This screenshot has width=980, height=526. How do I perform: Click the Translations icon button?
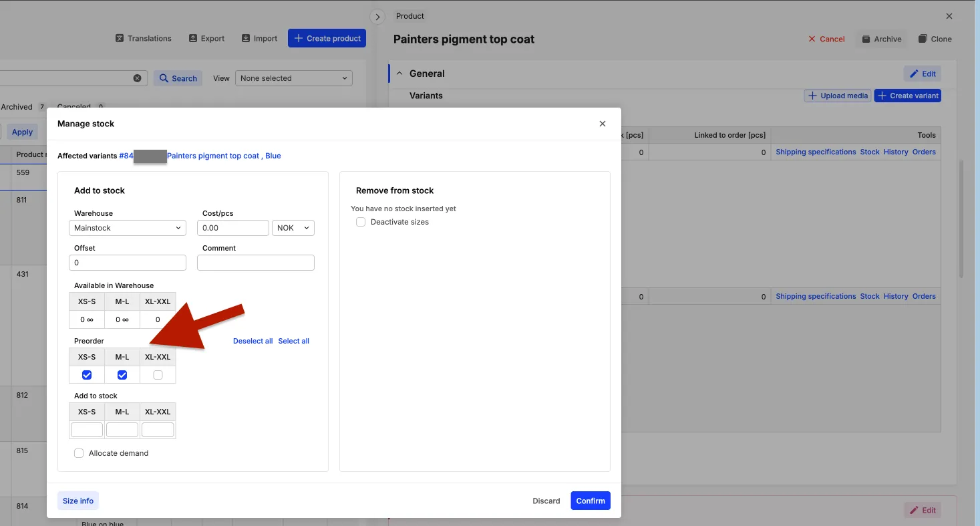point(120,39)
